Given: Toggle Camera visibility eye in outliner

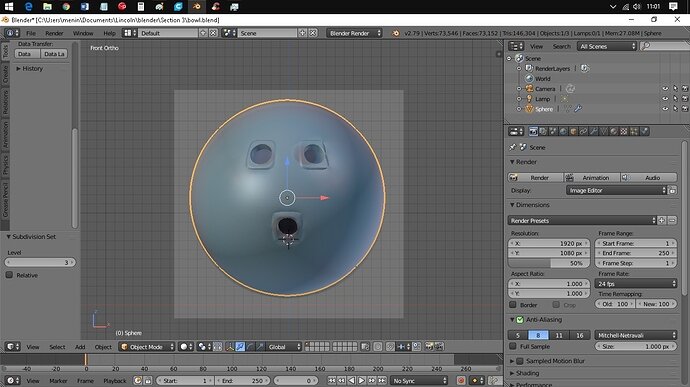Looking at the screenshot, I should [x=665, y=88].
